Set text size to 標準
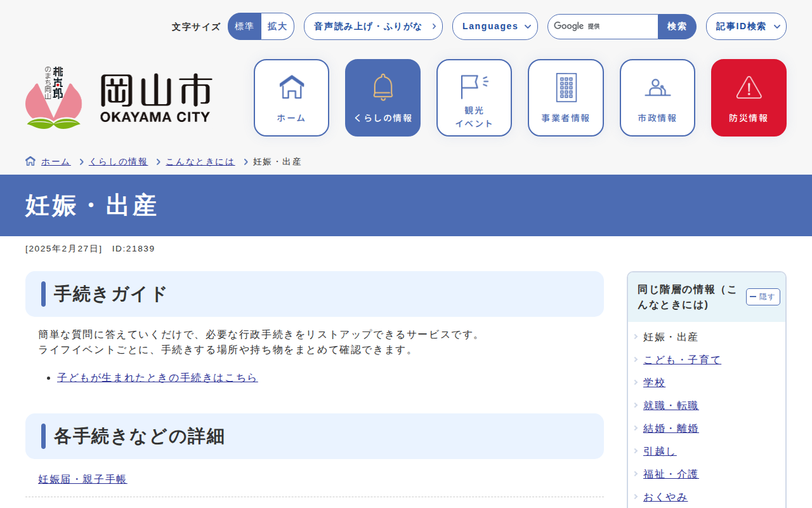 tap(244, 27)
